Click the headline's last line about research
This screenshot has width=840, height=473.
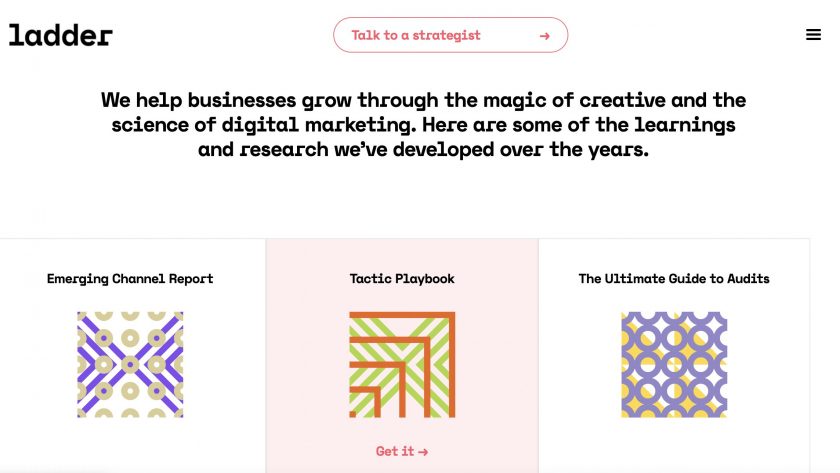tap(423, 150)
